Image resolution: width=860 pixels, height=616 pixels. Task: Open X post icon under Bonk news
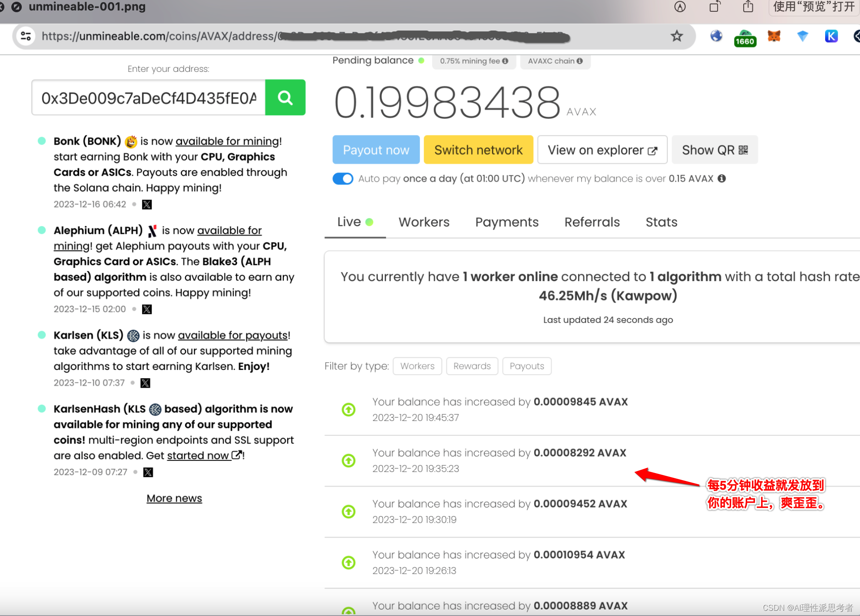147,204
